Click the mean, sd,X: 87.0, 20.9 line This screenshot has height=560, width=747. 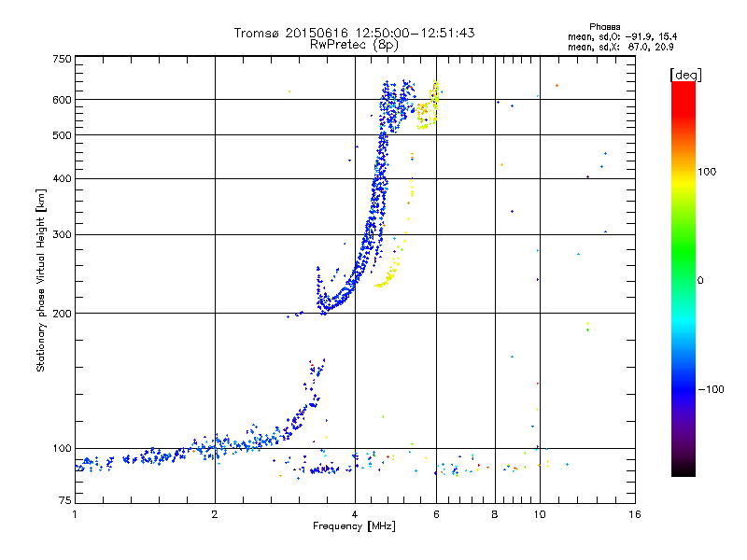click(x=621, y=47)
